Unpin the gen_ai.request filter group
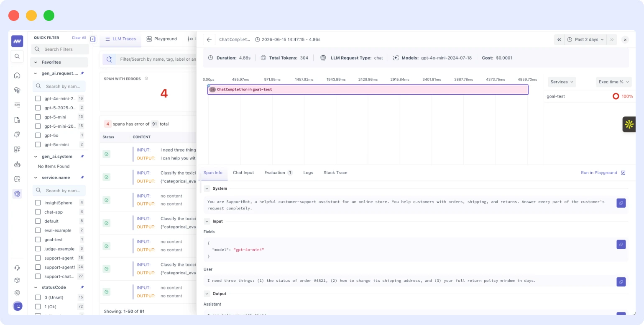This screenshot has width=644, height=325. (x=82, y=73)
